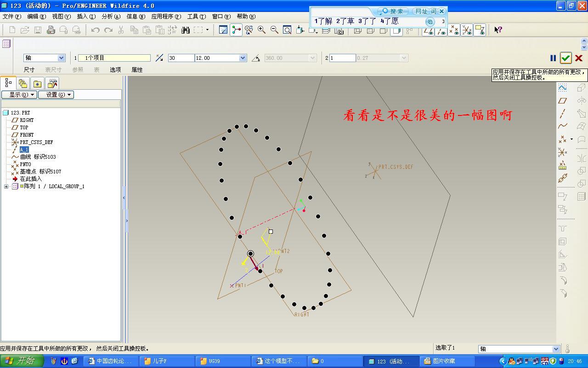Image resolution: width=588 pixels, height=368 pixels.
Task: Expand the 阵列 1 / LOCAL_GROUP_1 node
Action: tap(6, 186)
